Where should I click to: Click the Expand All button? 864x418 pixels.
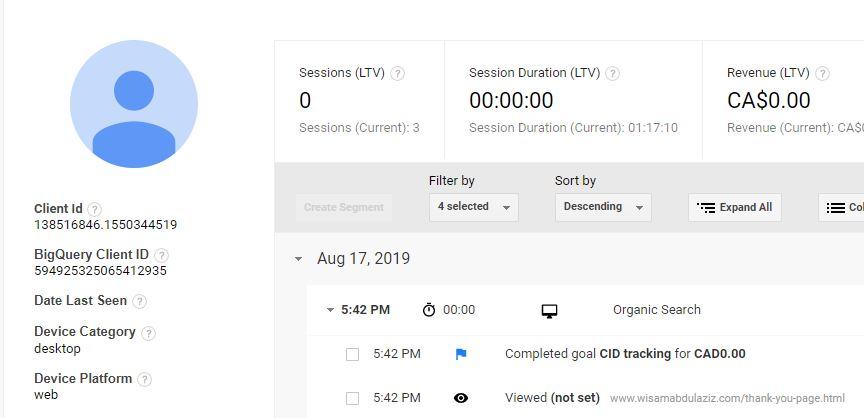tap(734, 207)
